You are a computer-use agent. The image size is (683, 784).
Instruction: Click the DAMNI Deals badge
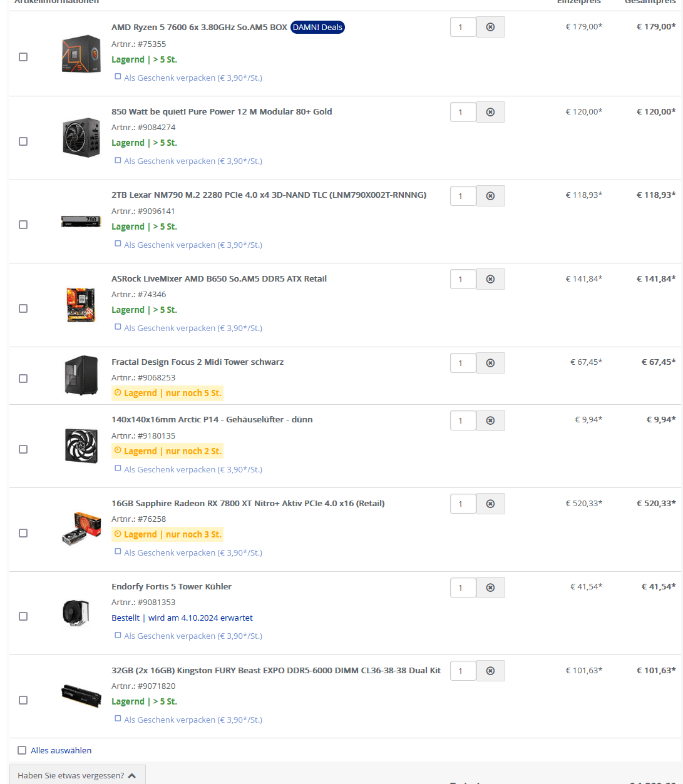click(317, 28)
